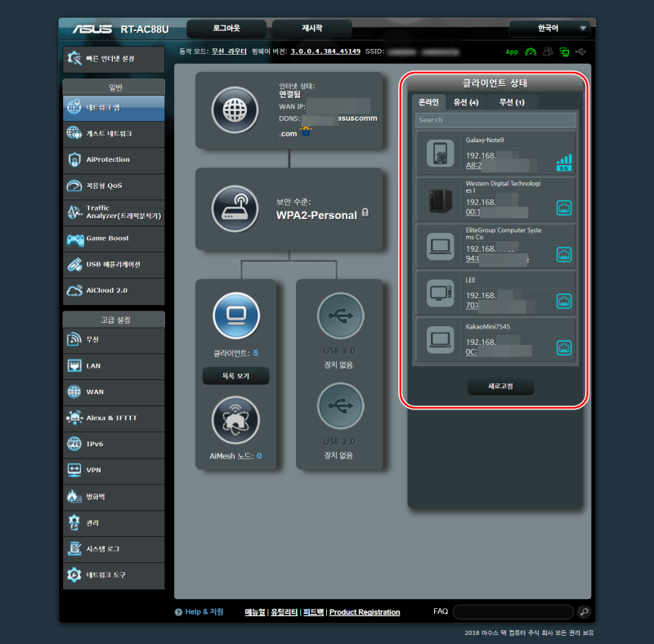654x644 pixels.
Task: Click the 로그아웃 logout button
Action: pos(226,29)
